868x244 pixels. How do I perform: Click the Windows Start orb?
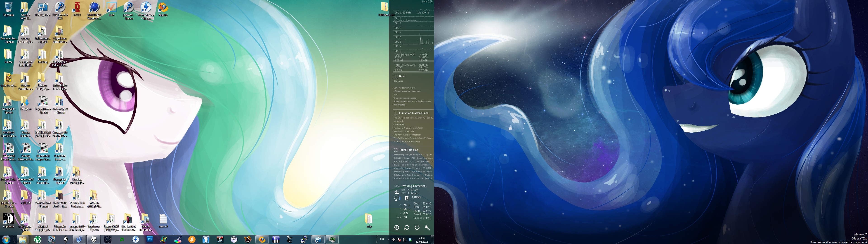click(x=6, y=240)
